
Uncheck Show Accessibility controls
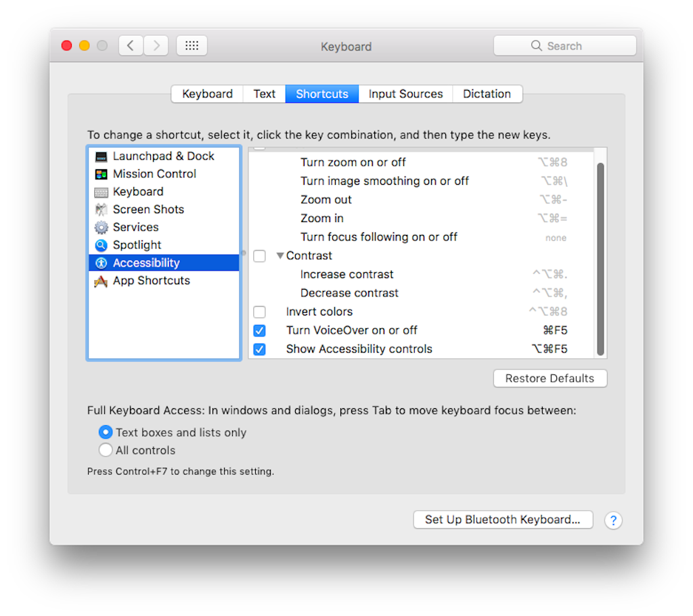pyautogui.click(x=259, y=349)
